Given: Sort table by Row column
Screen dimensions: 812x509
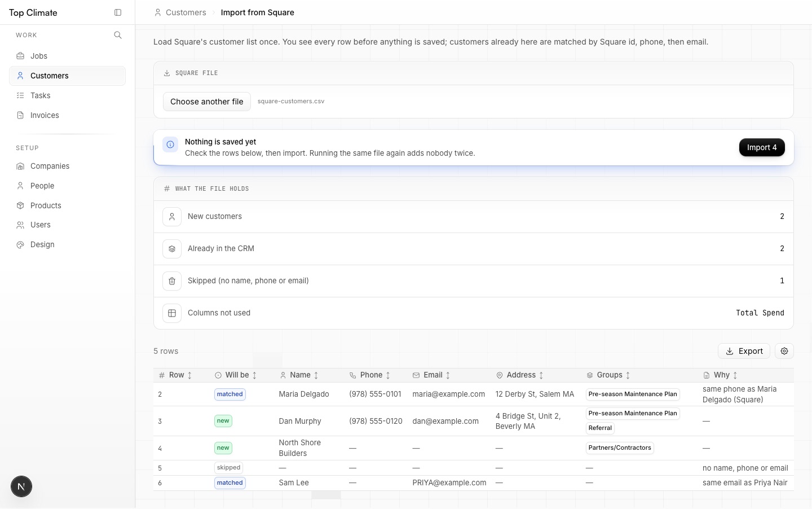Looking at the screenshot, I should tap(175, 375).
